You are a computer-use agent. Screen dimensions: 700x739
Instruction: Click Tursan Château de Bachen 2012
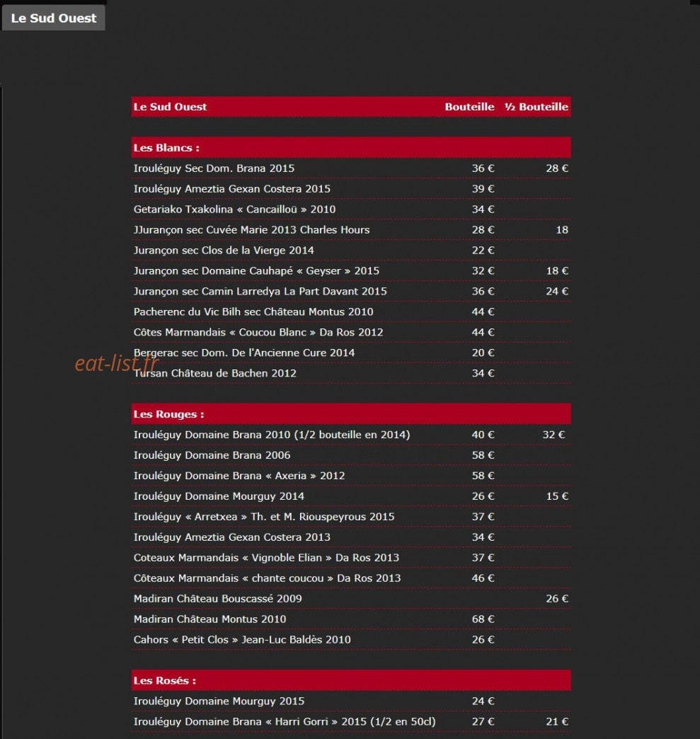pyautogui.click(x=215, y=373)
